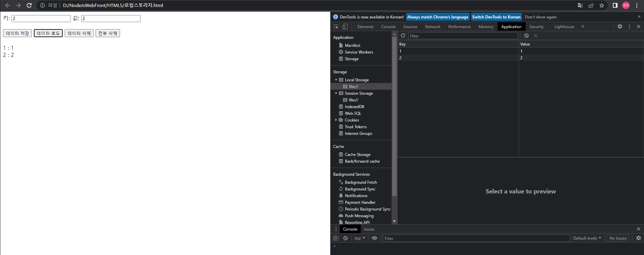The height and width of the screenshot is (255, 644).
Task: Dismiss the DevTools language infobar
Action: click(x=639, y=17)
